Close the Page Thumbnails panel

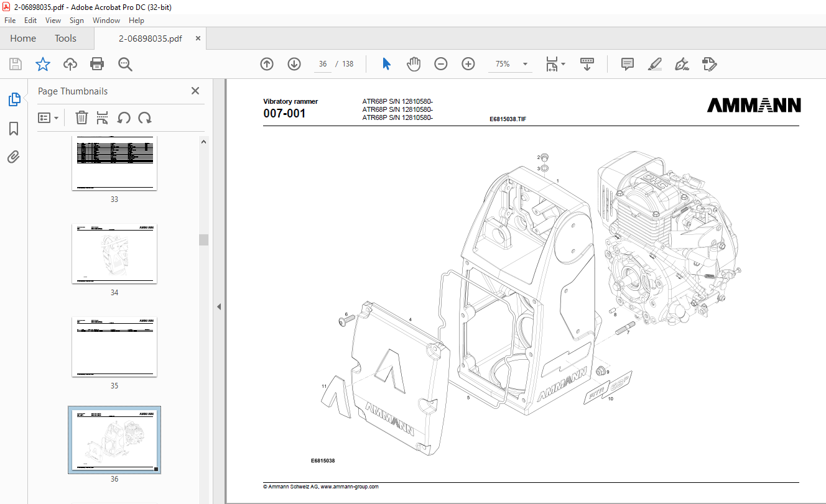(x=195, y=91)
